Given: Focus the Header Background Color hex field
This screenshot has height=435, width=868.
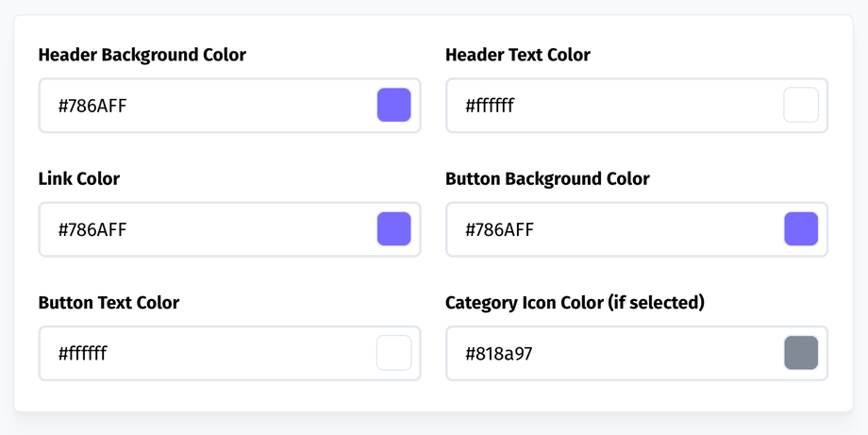Looking at the screenshot, I should (x=208, y=106).
